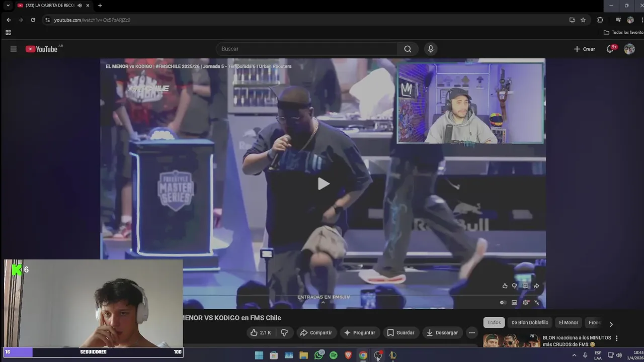Open YouTube hamburger guide menu

14,49
